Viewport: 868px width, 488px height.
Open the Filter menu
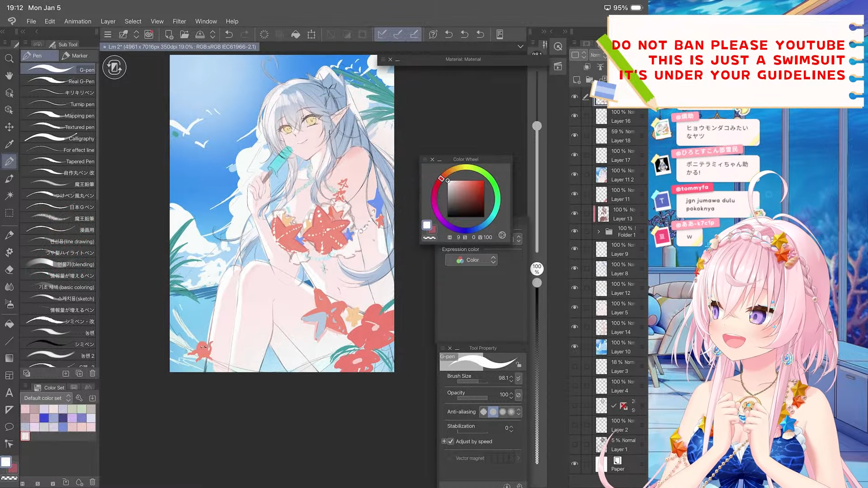tap(179, 21)
